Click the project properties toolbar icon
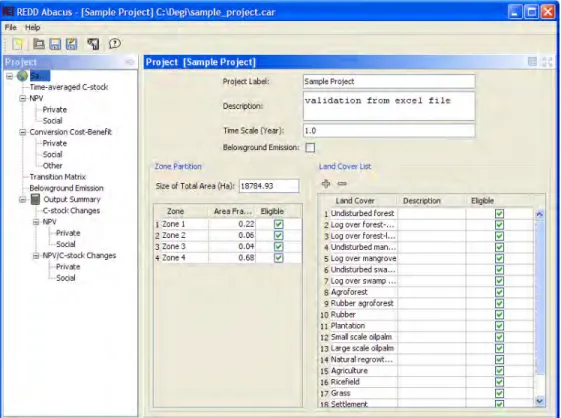 (x=93, y=44)
